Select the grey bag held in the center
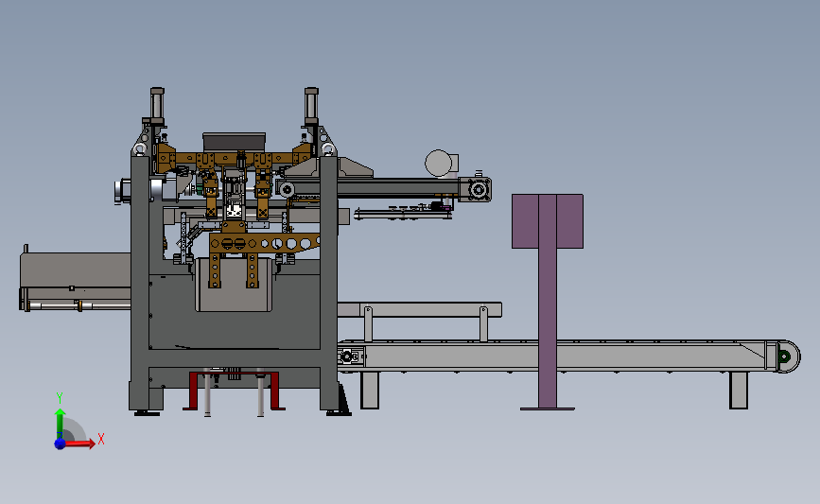This screenshot has height=504, width=820. tap(234, 285)
